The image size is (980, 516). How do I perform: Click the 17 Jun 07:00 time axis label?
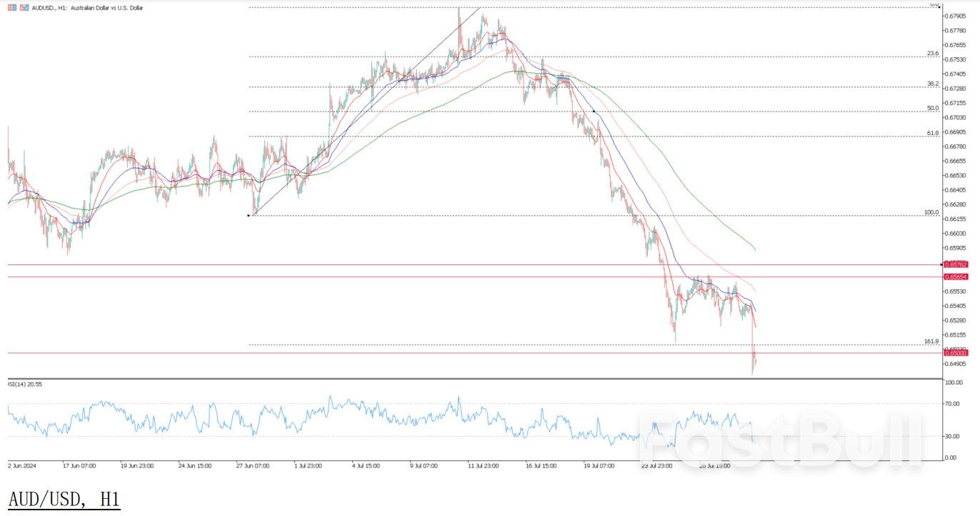[x=79, y=465]
